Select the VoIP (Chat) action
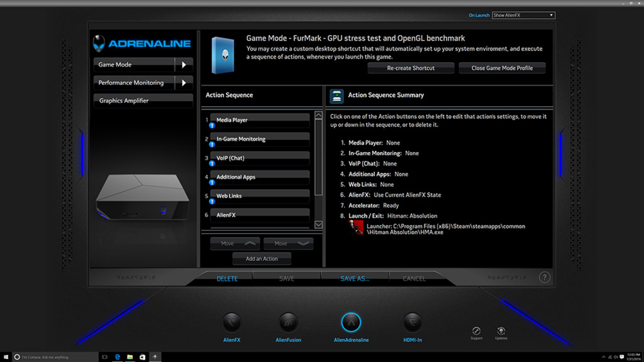 pos(260,158)
